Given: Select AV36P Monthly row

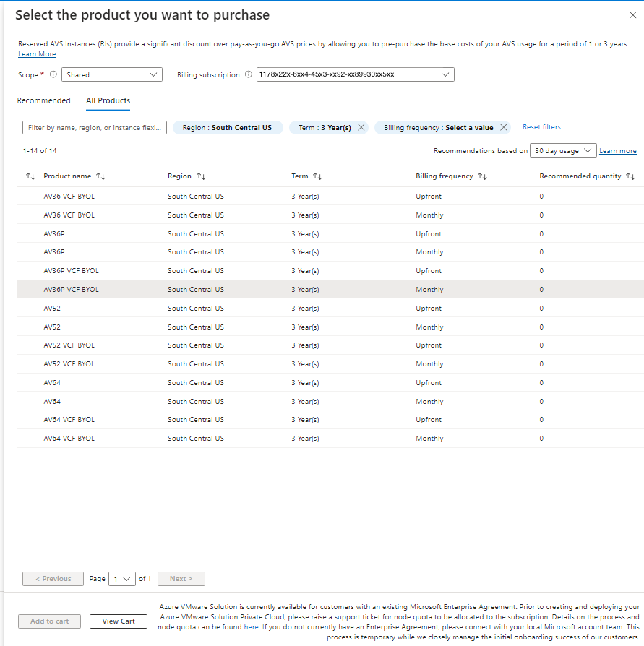Looking at the screenshot, I should pos(330,251).
